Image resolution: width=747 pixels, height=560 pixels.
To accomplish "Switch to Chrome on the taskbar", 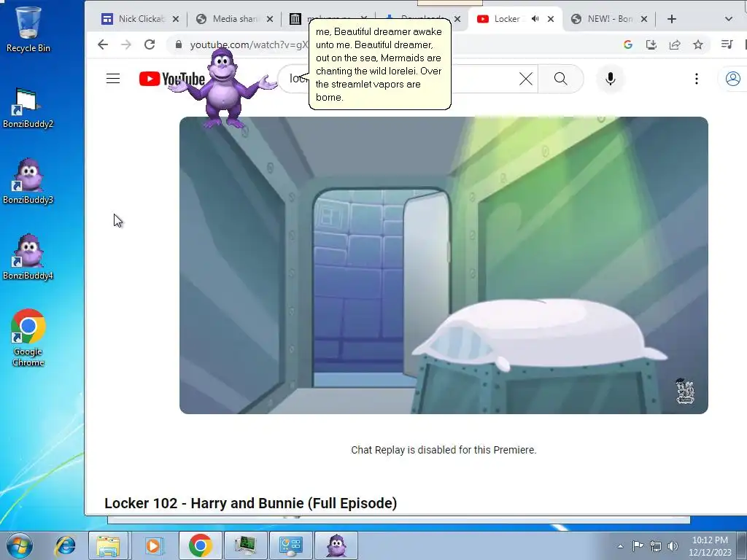I will 200,545.
